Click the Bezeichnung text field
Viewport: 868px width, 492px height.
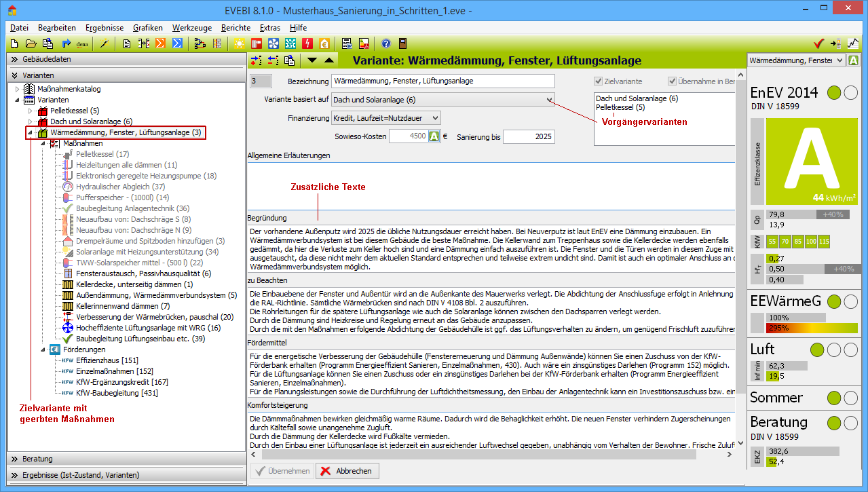click(x=442, y=81)
